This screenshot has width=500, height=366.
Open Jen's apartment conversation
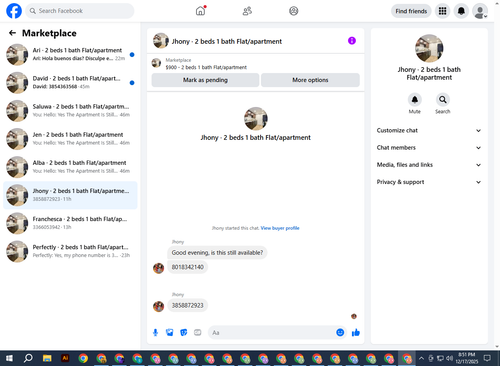tap(70, 139)
